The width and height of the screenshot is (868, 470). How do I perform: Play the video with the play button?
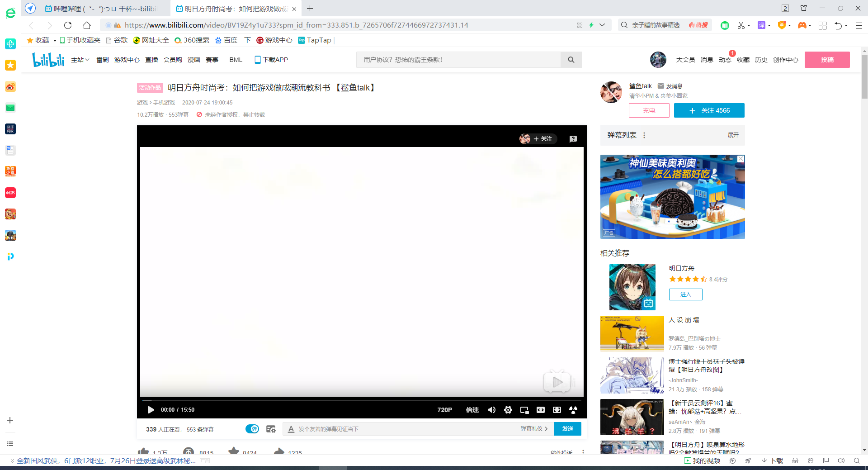pos(151,410)
